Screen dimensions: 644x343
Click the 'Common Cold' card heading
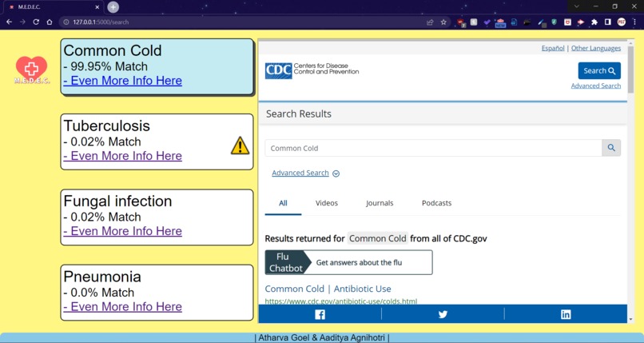(x=113, y=50)
